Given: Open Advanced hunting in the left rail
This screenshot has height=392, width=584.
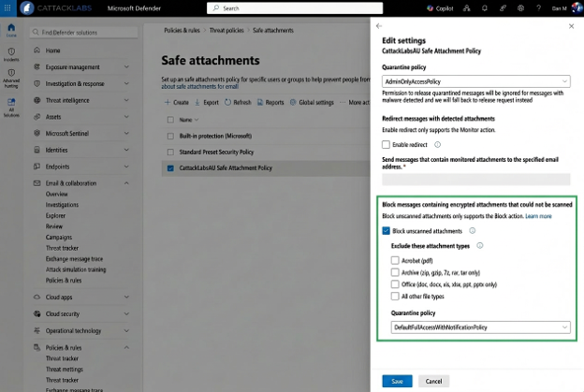Looking at the screenshot, I should click(11, 79).
